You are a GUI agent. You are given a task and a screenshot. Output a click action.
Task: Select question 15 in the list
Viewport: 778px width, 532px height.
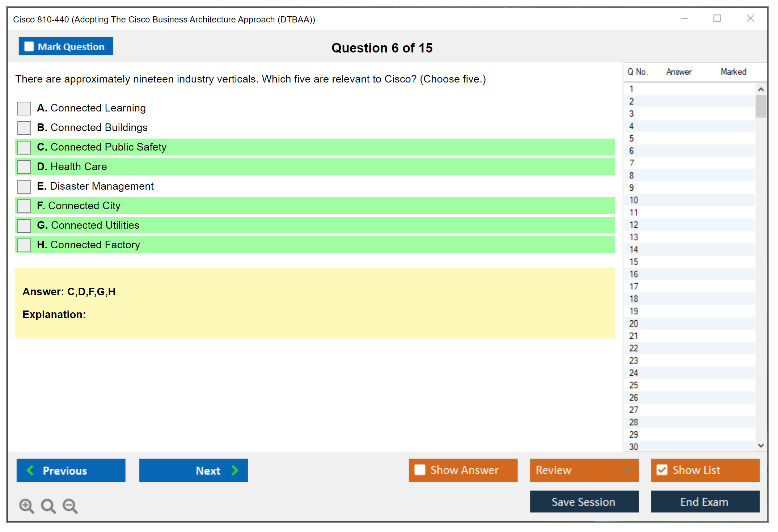point(634,262)
